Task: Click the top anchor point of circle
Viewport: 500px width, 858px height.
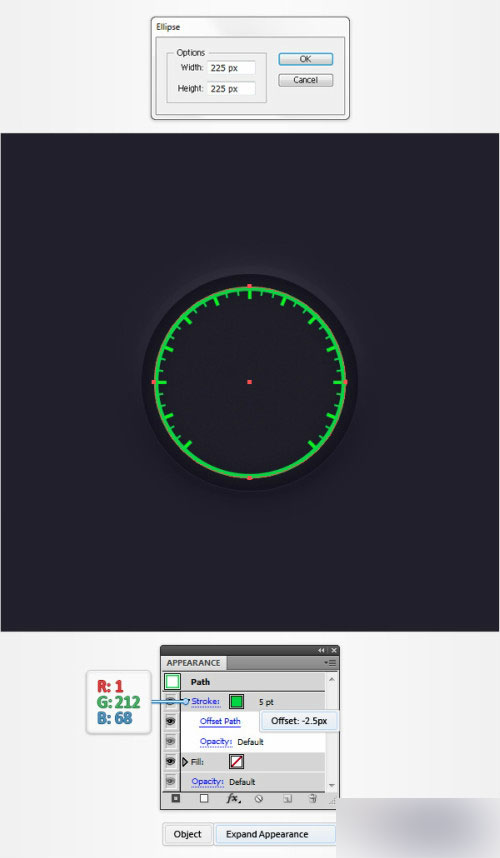Action: click(249, 286)
